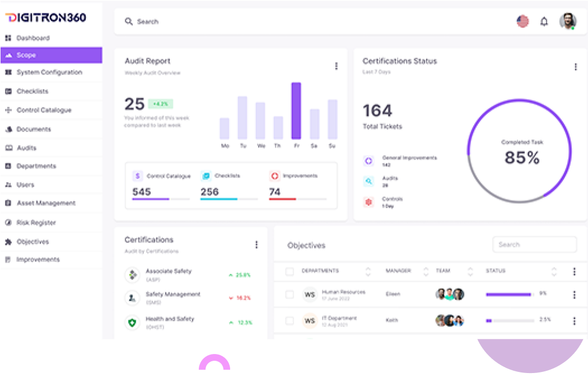
Task: Click the Objectives search field
Action: click(534, 245)
